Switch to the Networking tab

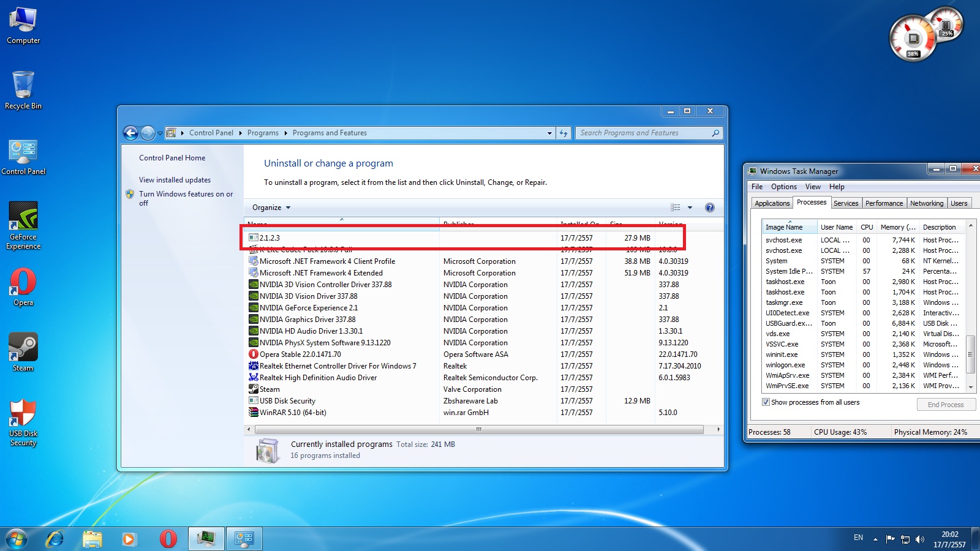pos(927,203)
